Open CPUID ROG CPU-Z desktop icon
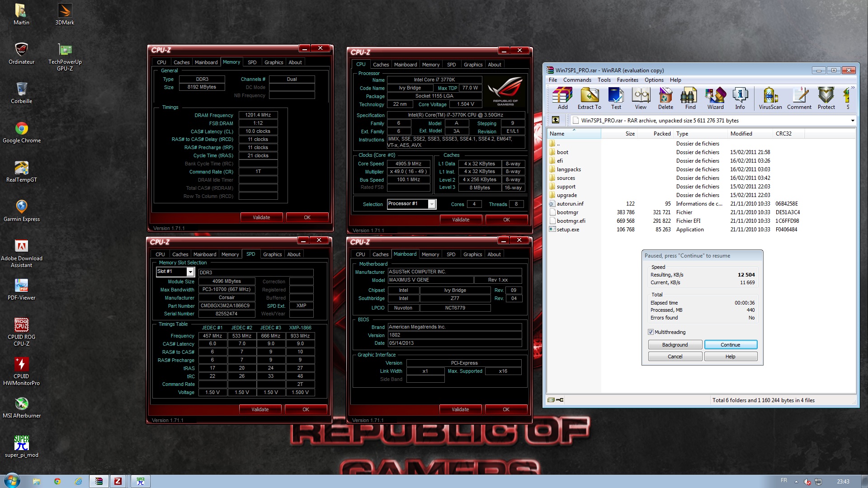The height and width of the screenshot is (488, 868). [x=21, y=332]
